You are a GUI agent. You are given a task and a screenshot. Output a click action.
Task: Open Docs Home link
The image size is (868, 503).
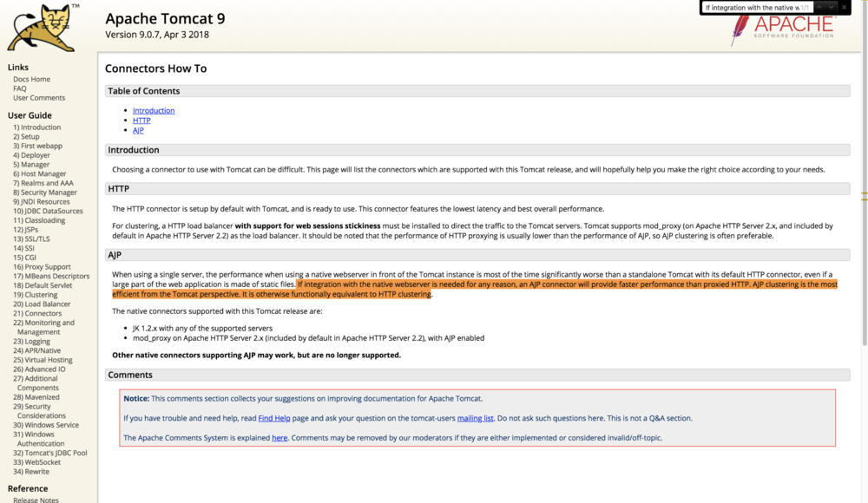31,79
